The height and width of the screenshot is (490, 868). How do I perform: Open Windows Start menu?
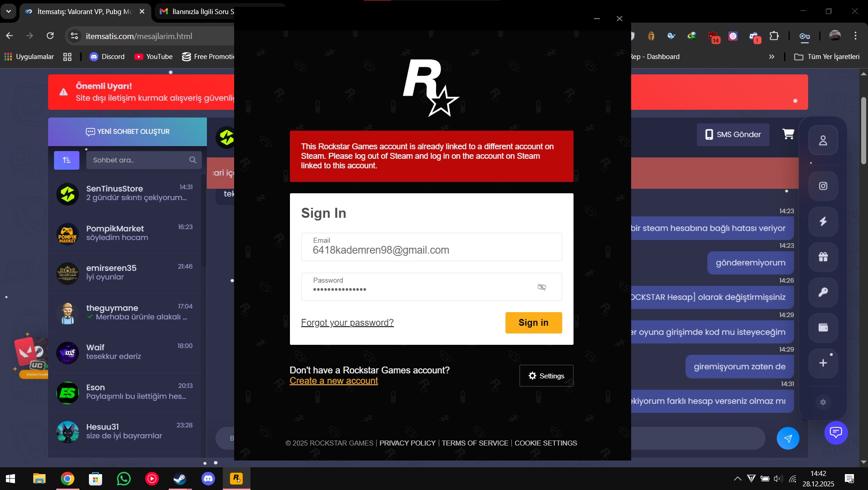[x=10, y=479]
